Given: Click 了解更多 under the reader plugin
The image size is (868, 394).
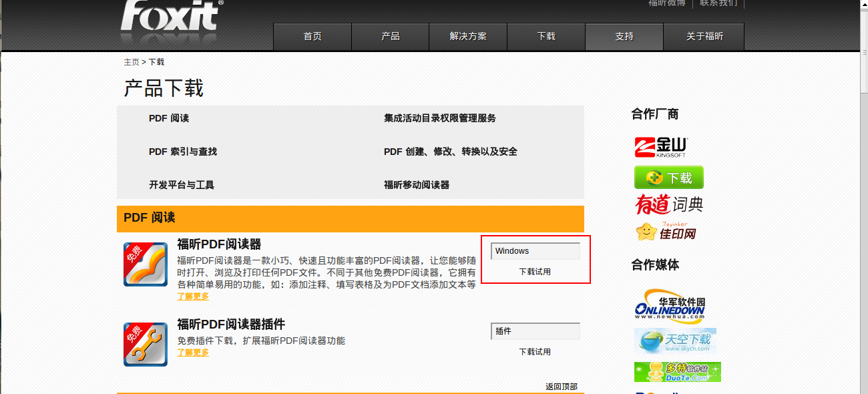Looking at the screenshot, I should (193, 353).
